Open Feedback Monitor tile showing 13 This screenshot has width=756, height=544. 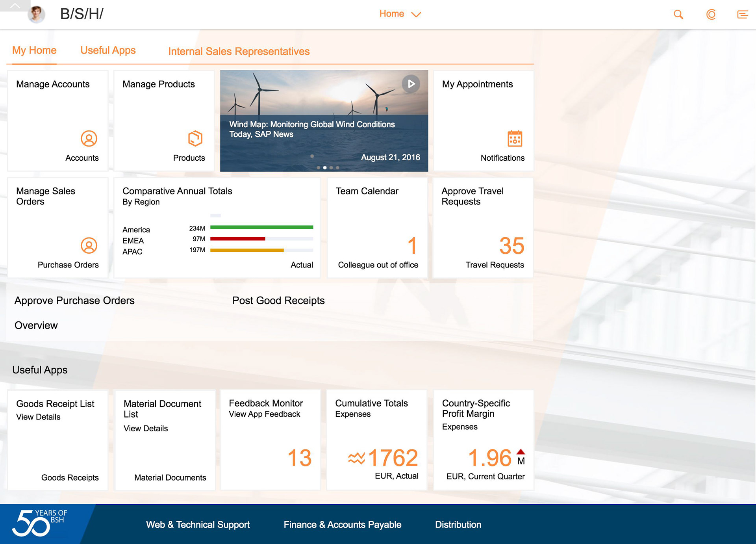(270, 440)
